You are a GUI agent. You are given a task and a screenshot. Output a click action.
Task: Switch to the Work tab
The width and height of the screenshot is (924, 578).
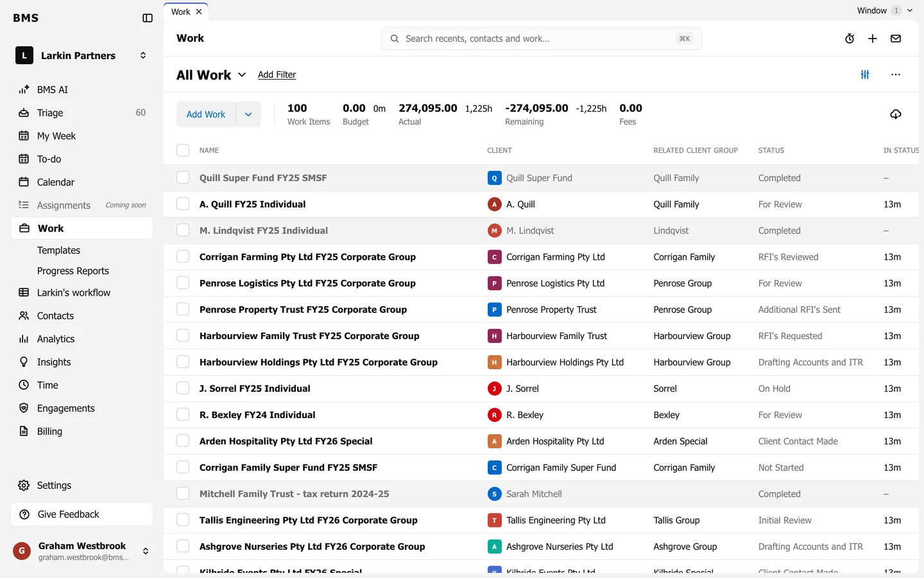pos(180,12)
